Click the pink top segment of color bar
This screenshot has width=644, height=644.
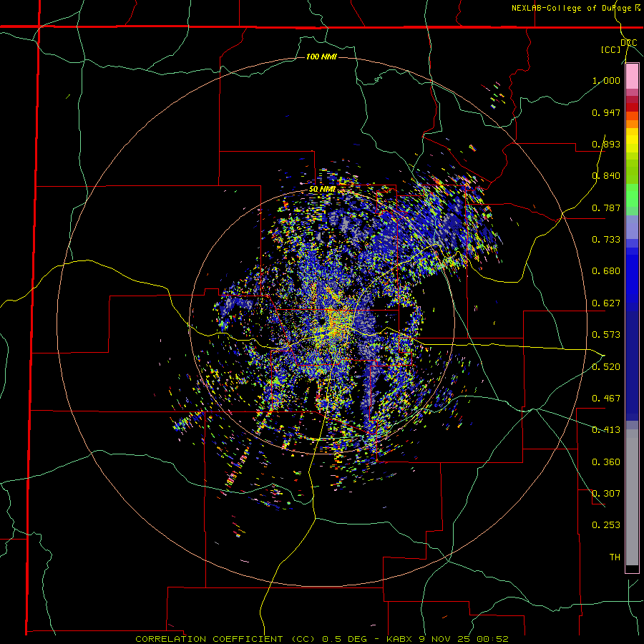click(632, 77)
